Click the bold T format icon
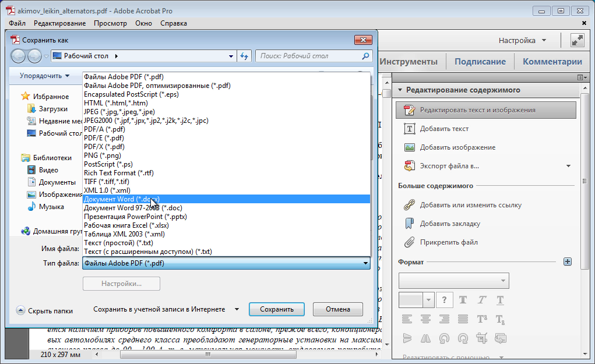 (463, 301)
